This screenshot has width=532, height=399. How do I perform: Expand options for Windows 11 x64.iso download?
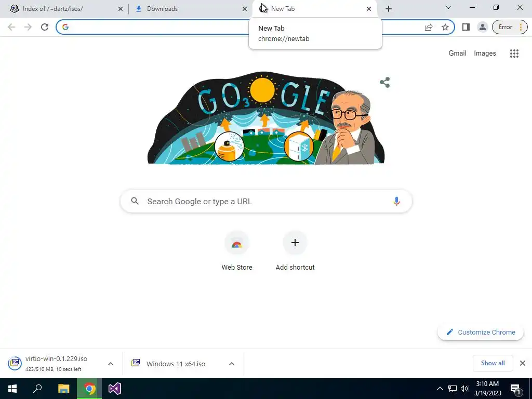pos(232,364)
